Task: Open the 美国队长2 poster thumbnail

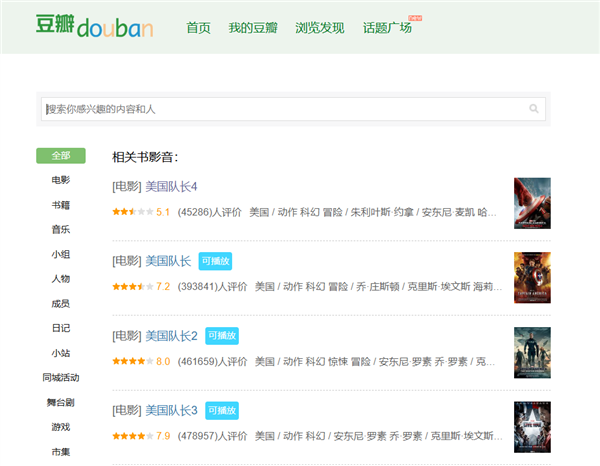Action: 532,353
